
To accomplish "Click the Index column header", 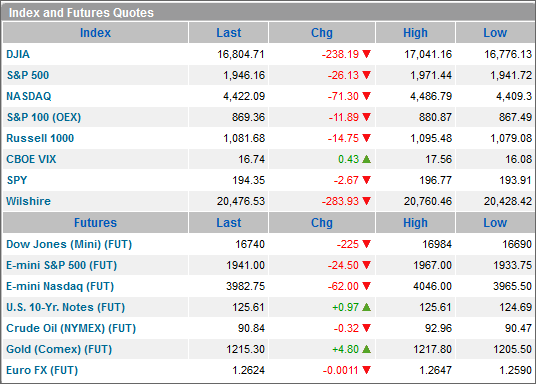I will pos(95,33).
